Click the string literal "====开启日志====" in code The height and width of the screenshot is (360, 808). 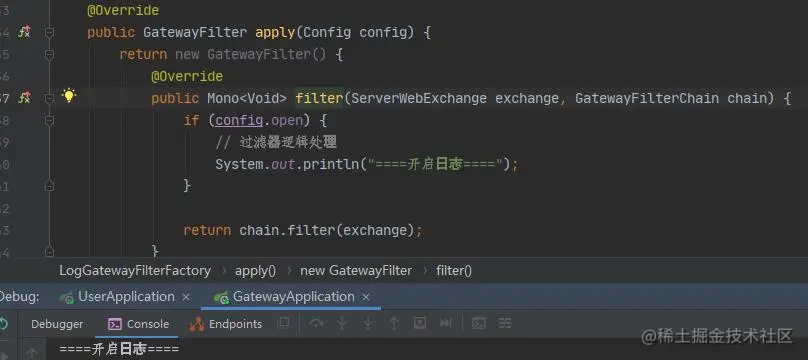point(435,164)
